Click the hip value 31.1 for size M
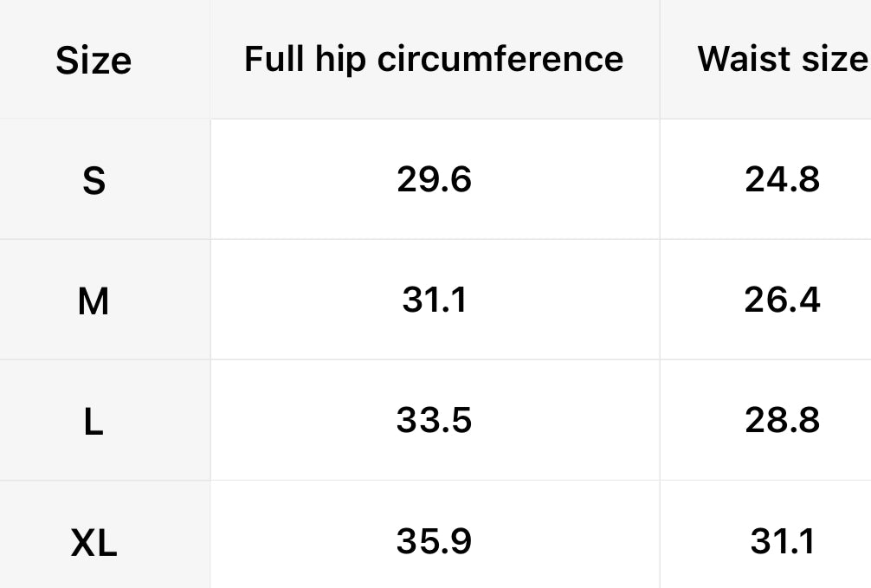 [x=434, y=300]
